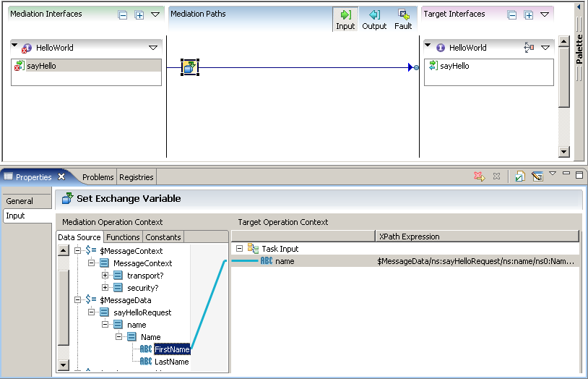Select the Data Source tab
588x379 pixels.
point(79,237)
